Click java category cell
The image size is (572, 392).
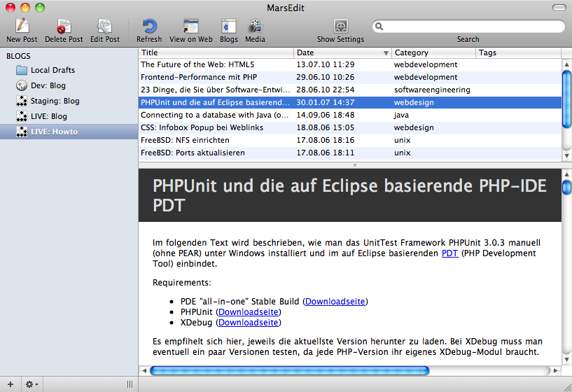401,115
